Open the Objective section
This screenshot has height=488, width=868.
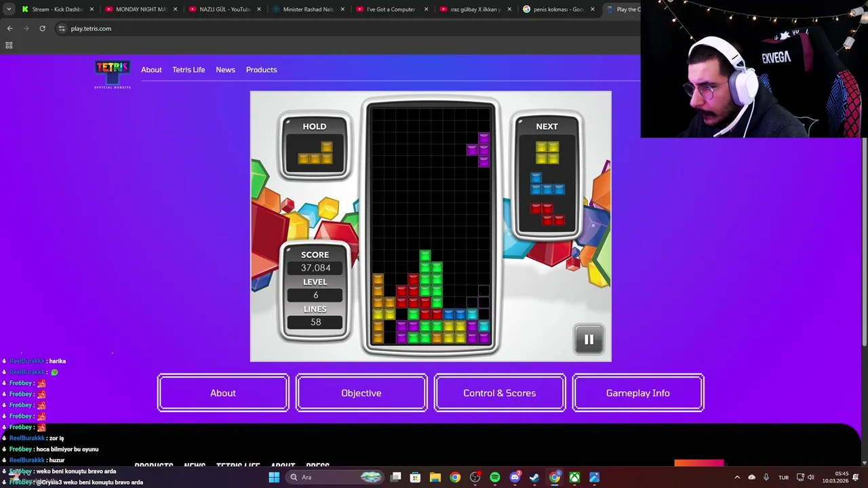(361, 393)
